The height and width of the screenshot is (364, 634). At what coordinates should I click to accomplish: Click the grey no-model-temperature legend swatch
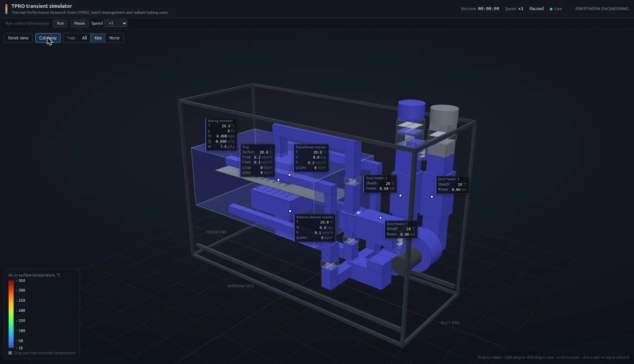pyautogui.click(x=10, y=353)
